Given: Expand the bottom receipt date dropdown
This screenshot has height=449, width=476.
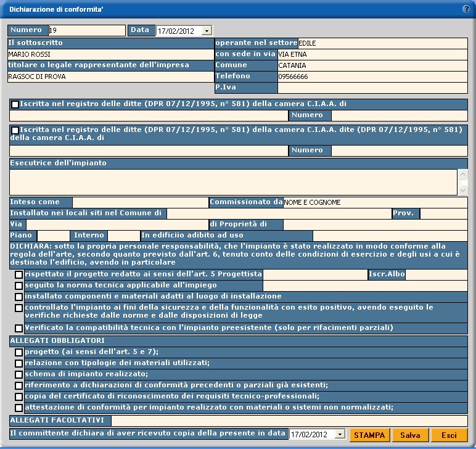Looking at the screenshot, I should point(340,435).
